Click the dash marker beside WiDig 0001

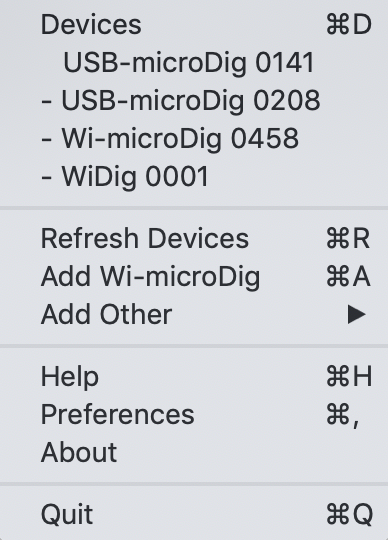46,177
